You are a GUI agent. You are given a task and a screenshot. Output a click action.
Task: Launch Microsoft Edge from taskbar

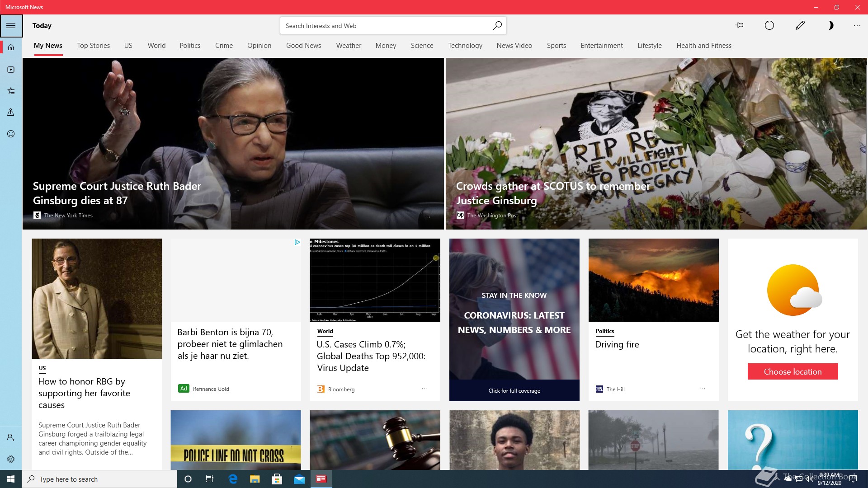coord(233,479)
